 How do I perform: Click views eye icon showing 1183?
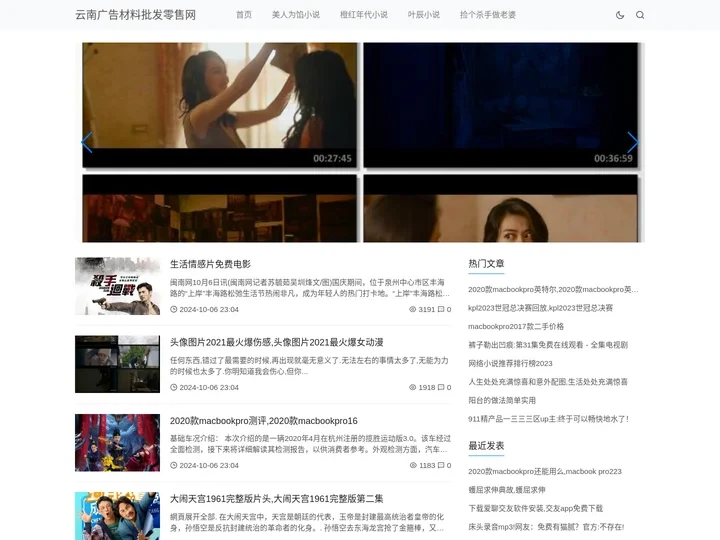[x=413, y=465]
